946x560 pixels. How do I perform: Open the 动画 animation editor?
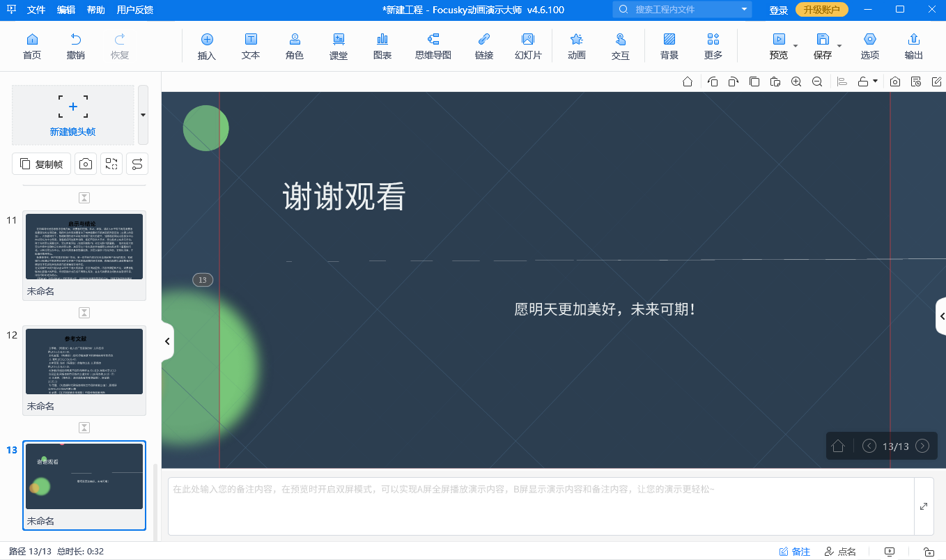tap(577, 47)
